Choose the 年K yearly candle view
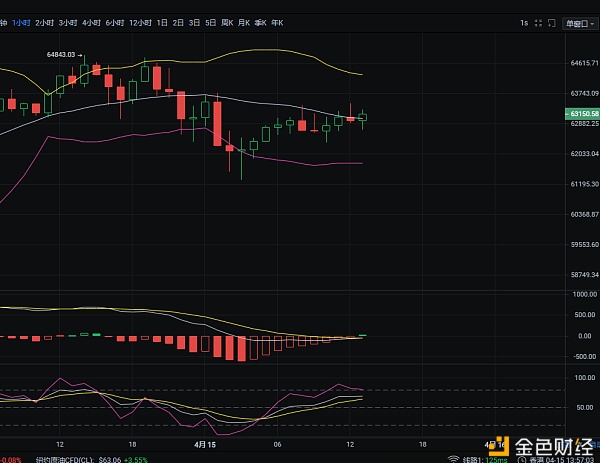 [x=277, y=22]
